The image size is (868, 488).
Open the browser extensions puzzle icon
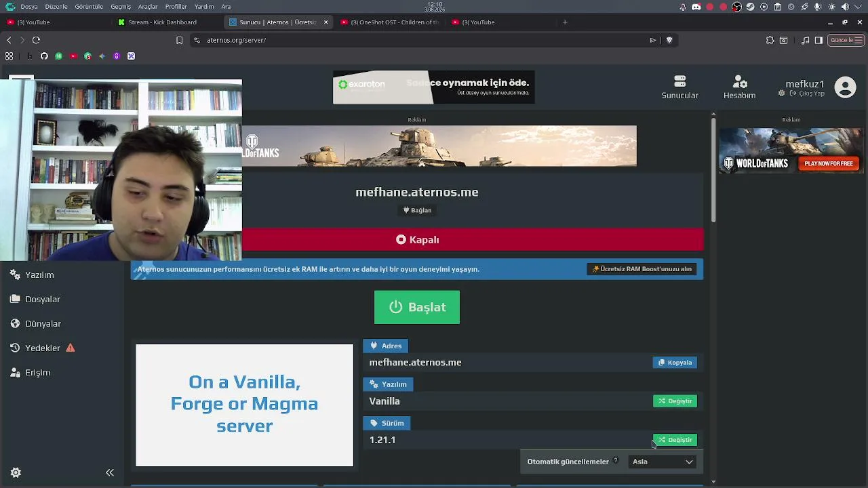tap(770, 40)
